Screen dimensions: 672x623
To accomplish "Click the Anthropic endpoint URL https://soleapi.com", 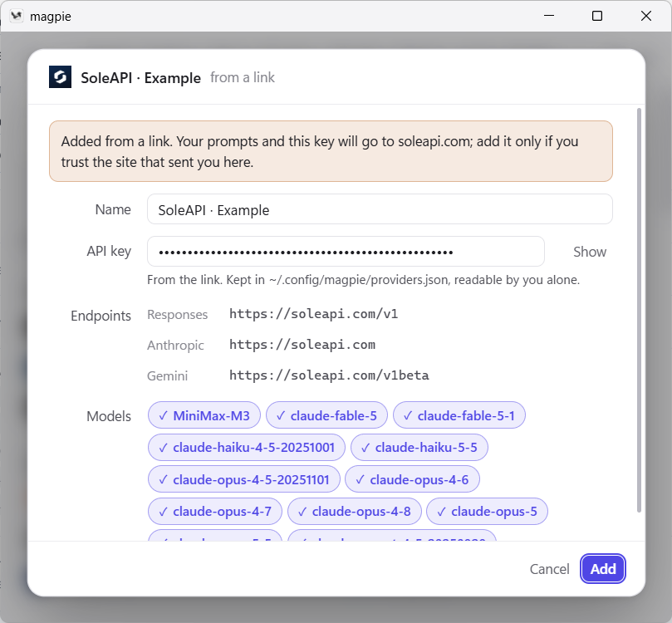I will click(x=302, y=345).
